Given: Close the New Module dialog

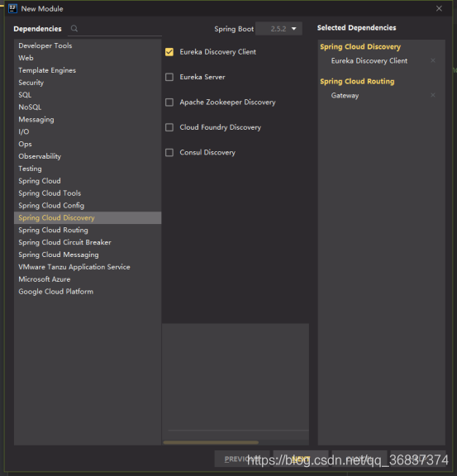Looking at the screenshot, I should tap(439, 8).
